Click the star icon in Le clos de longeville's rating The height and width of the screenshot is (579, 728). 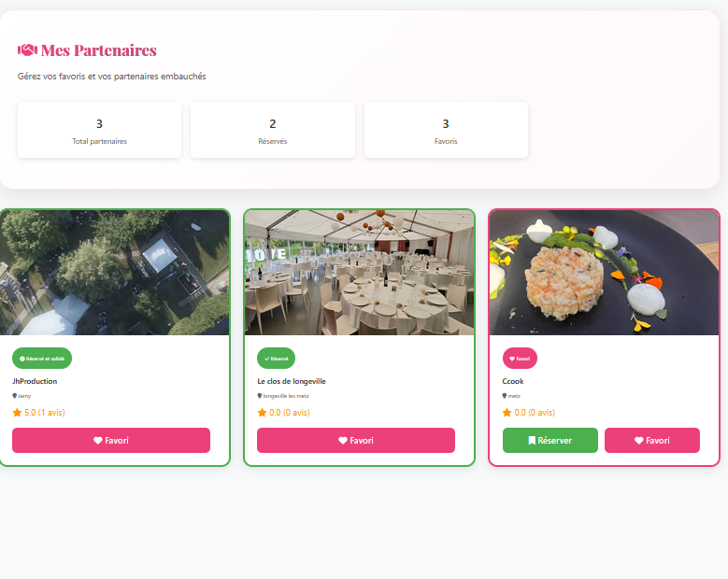pyautogui.click(x=262, y=412)
